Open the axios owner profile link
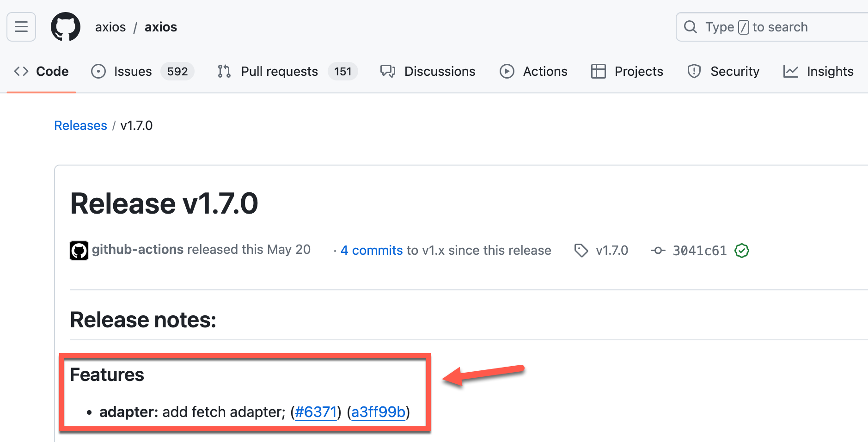The height and width of the screenshot is (442, 868). click(110, 27)
